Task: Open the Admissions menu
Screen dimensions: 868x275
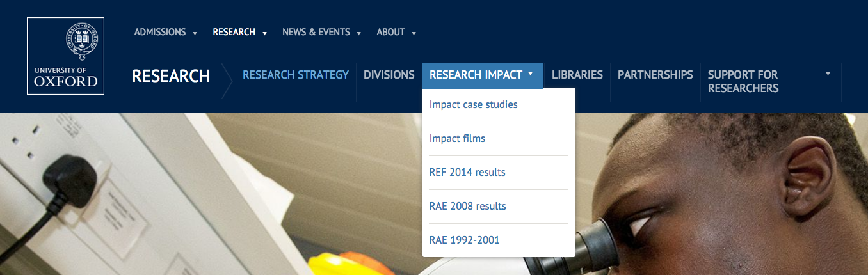Action: [x=160, y=32]
